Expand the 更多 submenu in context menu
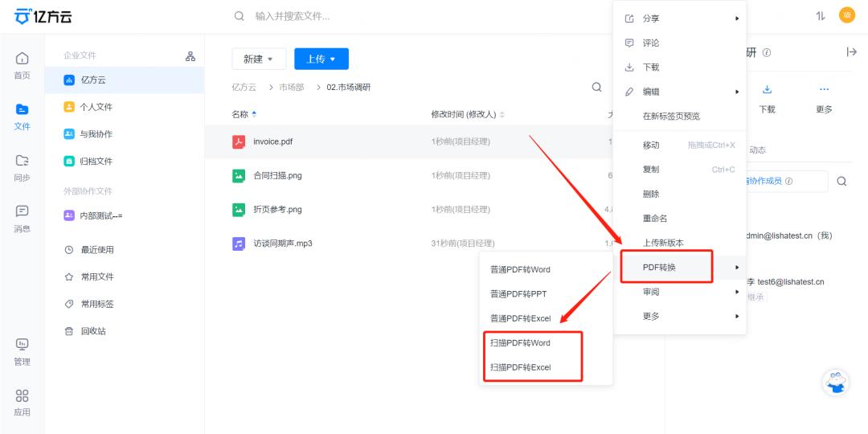Viewport: 868px width, 434px height. pyautogui.click(x=737, y=316)
